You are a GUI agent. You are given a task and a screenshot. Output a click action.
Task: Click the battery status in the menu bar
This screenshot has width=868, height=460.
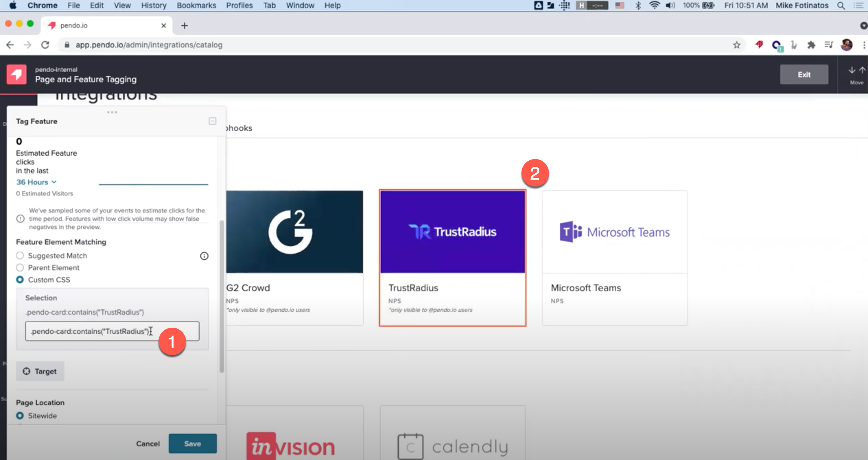699,5
